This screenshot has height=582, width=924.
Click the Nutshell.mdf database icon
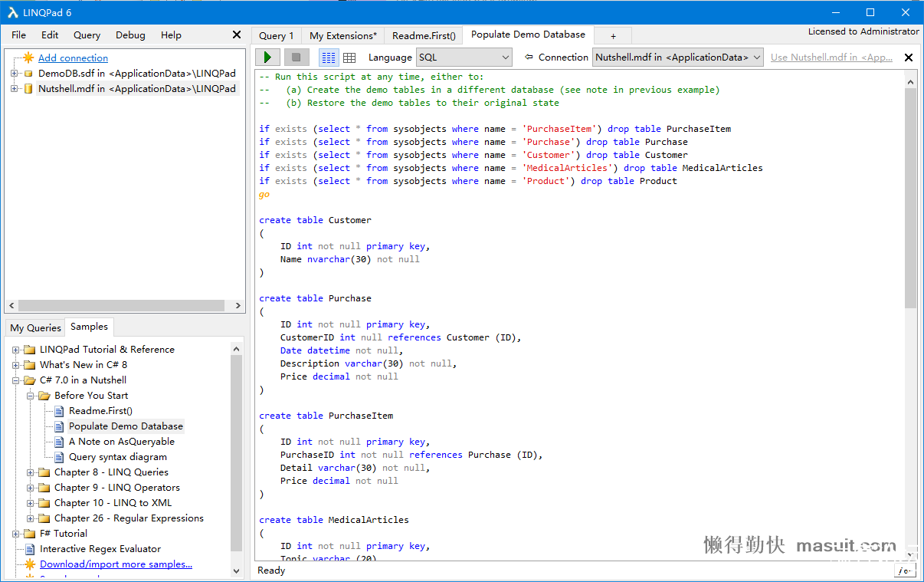coord(28,89)
